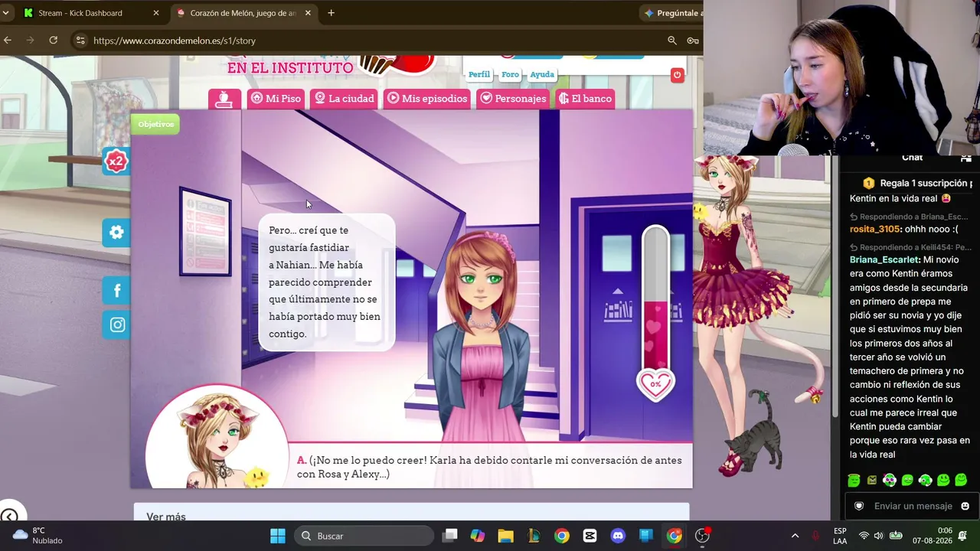Toggle the x2 speed icon
Viewport: 980px width, 551px height.
tap(116, 161)
